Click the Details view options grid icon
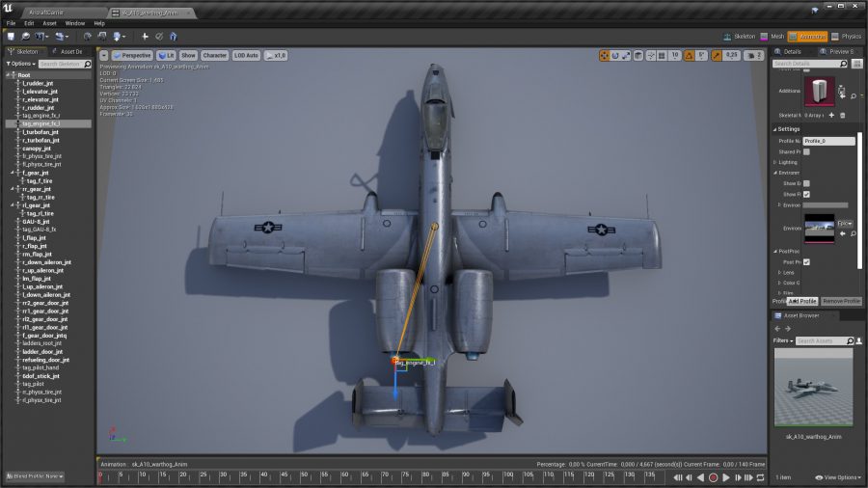The image size is (868, 488). (857, 64)
